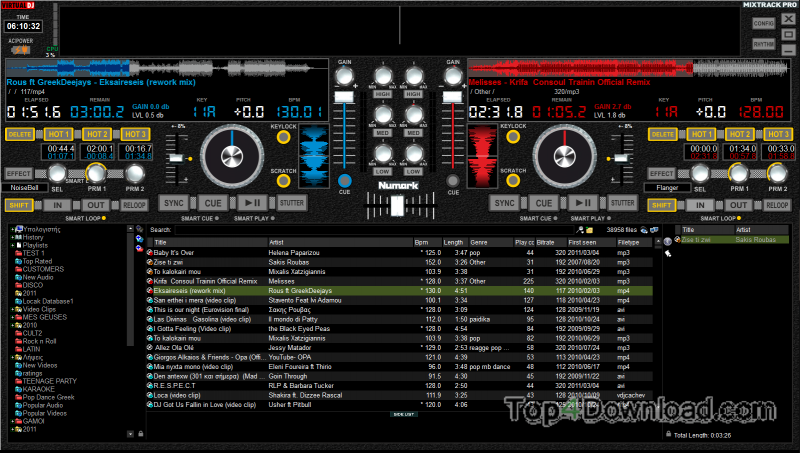This screenshot has width=800, height=453.
Task: Open Flanger effect selector on right deck
Action: pyautogui.click(x=667, y=188)
